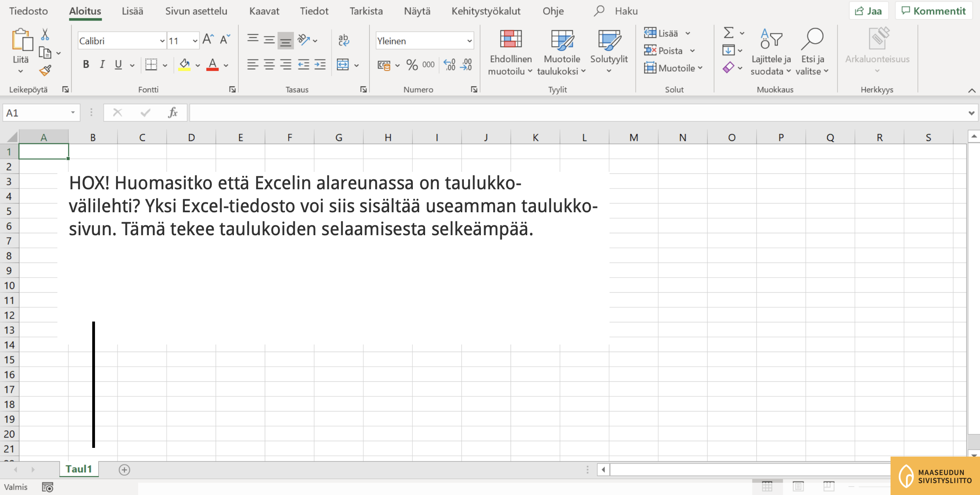This screenshot has height=495, width=980.
Task: Switch to the Kaavat tab
Action: click(264, 11)
